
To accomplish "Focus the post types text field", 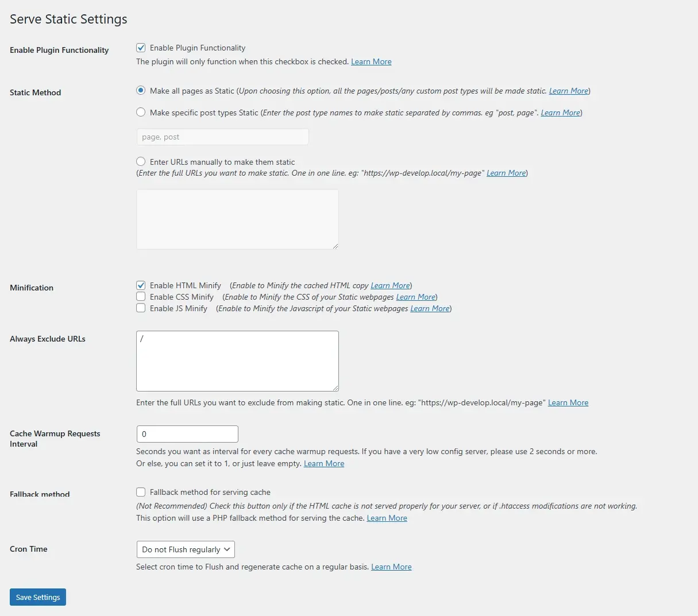I will 222,137.
